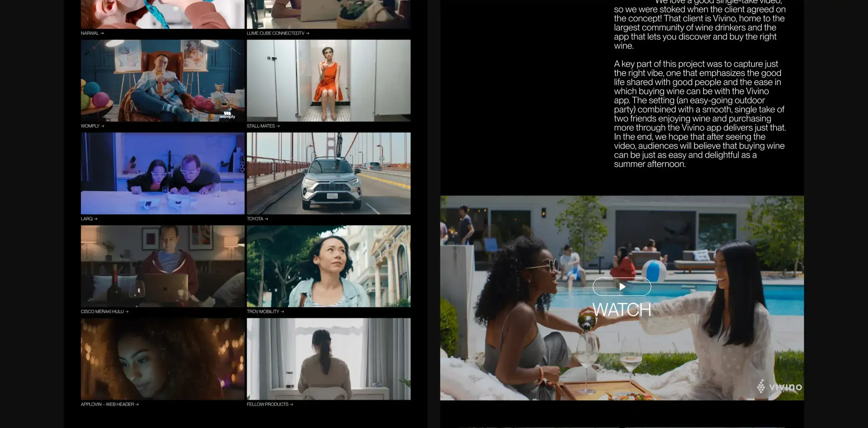The image size is (868, 428).
Task: Open the TROV MOBILITY link
Action: (x=265, y=311)
